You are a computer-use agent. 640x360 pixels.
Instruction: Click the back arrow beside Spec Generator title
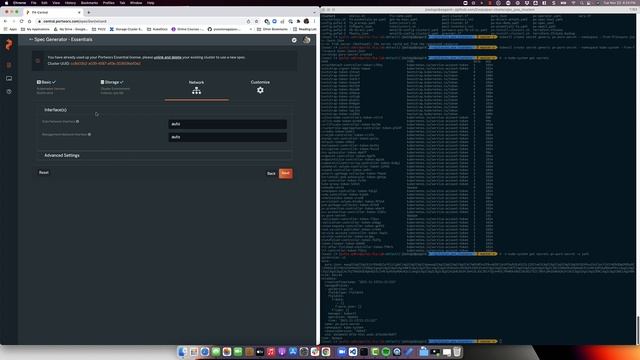[x=31, y=40]
